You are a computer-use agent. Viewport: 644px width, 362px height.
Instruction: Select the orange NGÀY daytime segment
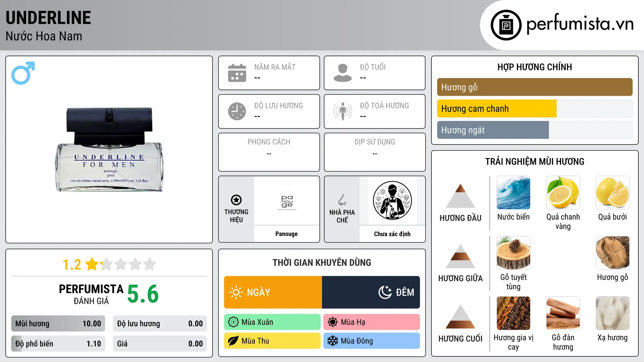pos(273,292)
